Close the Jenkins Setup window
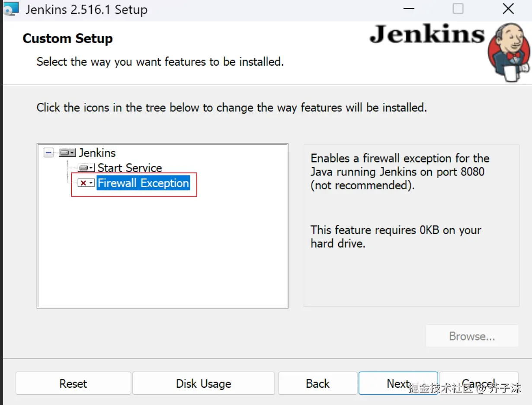The width and height of the screenshot is (532, 405). [508, 9]
